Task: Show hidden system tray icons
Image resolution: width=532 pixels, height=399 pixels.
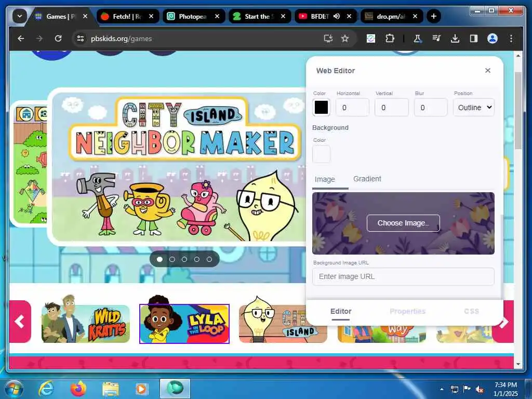Action: coord(442,389)
